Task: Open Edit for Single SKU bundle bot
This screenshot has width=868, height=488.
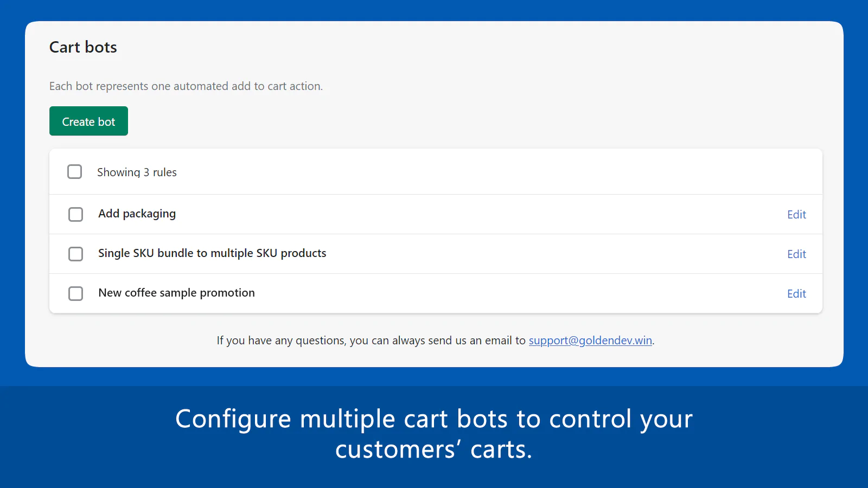Action: click(x=796, y=254)
